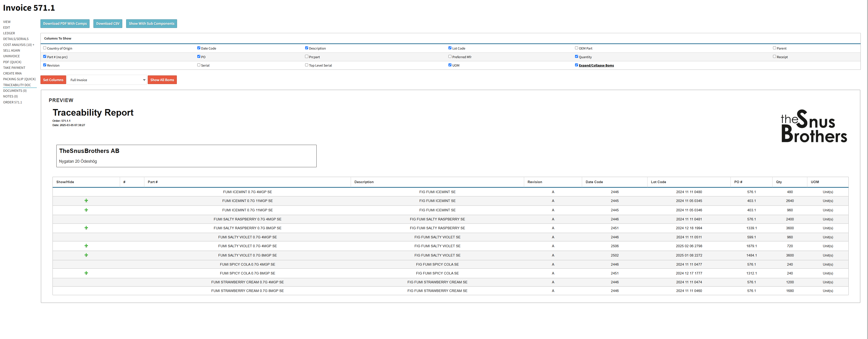Click Download PDF With Comps button

click(65, 24)
